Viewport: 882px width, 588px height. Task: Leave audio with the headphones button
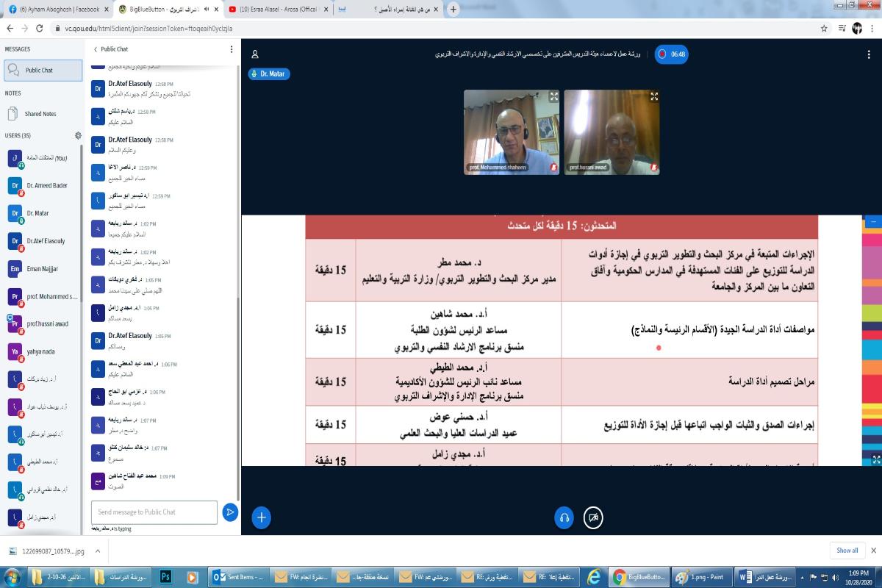point(564,517)
